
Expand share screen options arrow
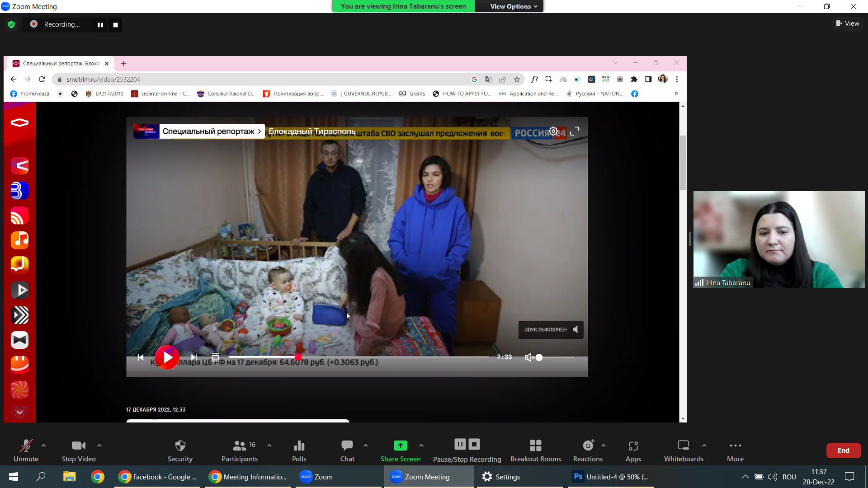coord(421,446)
